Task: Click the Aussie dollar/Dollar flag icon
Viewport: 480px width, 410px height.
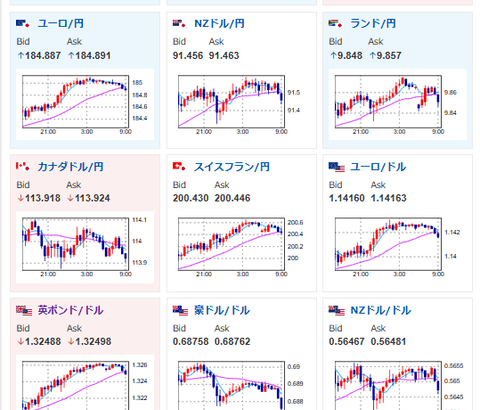Action: pyautogui.click(x=180, y=310)
